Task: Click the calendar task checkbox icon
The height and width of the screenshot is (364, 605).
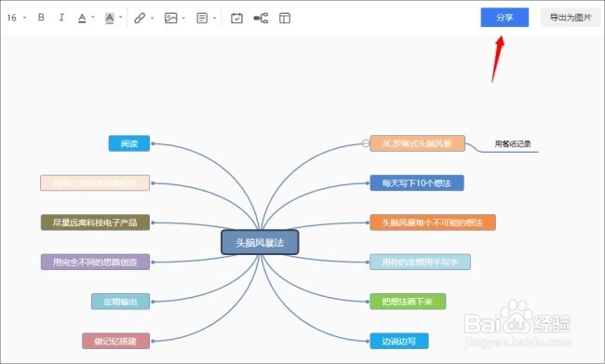Action: (236, 18)
